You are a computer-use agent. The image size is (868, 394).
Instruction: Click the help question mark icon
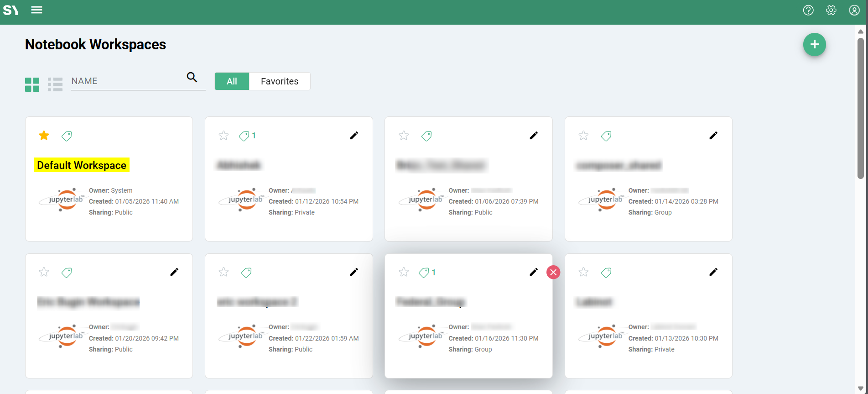click(808, 10)
